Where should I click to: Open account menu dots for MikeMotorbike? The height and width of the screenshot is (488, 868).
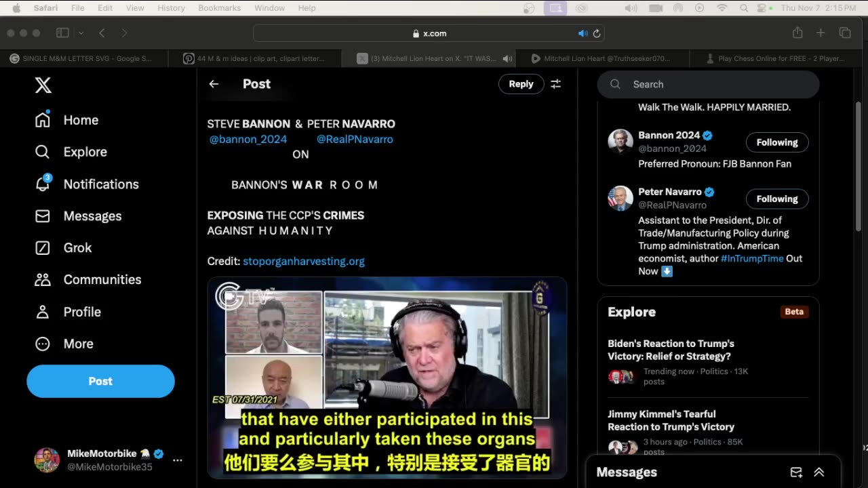click(177, 460)
